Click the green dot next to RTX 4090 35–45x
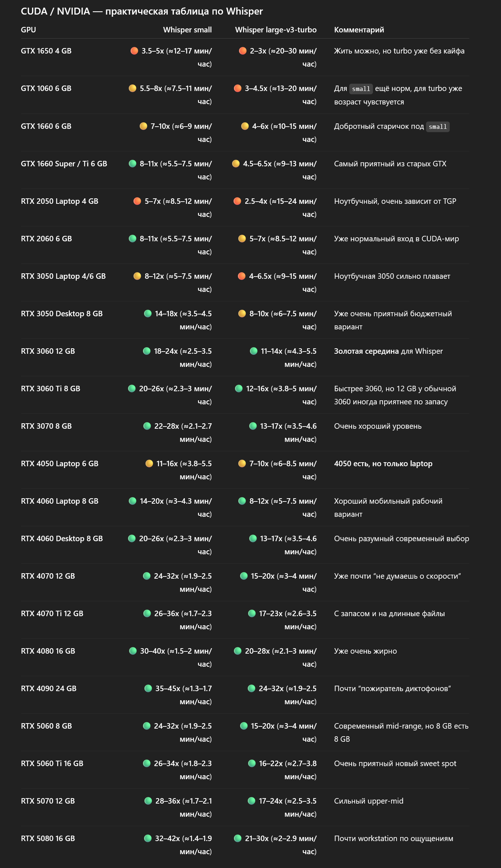The width and height of the screenshot is (501, 868). click(148, 688)
